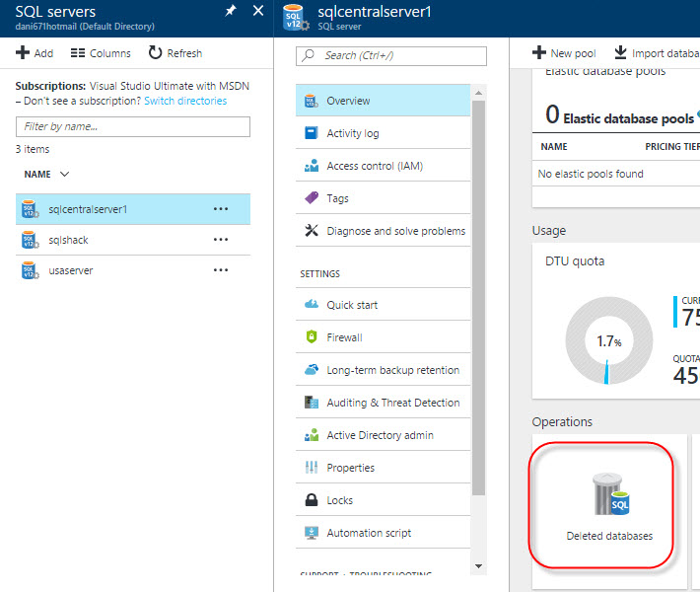The image size is (700, 592).
Task: Click the 0 Elastic database pools heading
Action: coord(619,114)
